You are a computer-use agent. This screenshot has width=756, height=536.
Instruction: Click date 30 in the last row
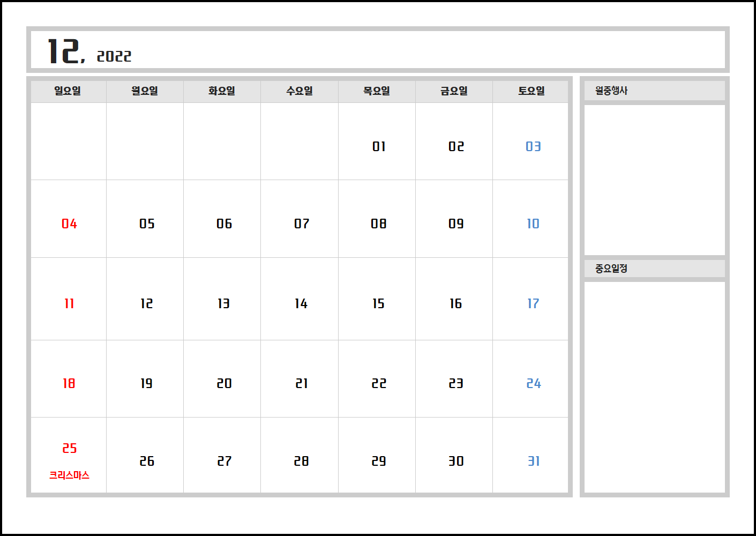[x=456, y=461]
